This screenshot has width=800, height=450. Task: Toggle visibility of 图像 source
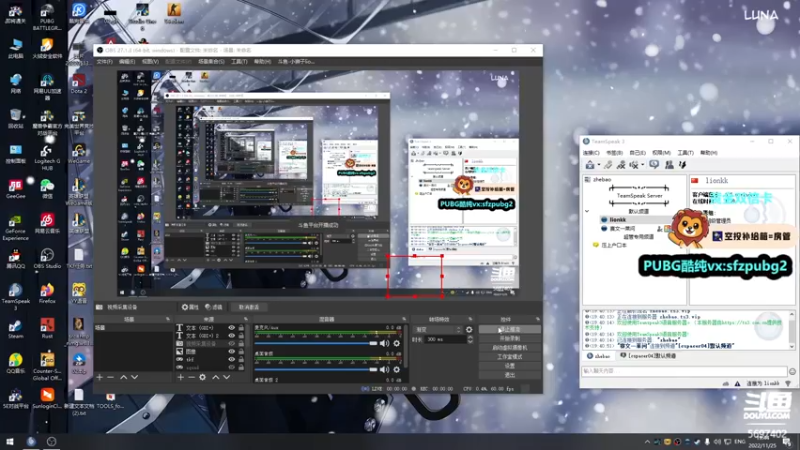(232, 352)
